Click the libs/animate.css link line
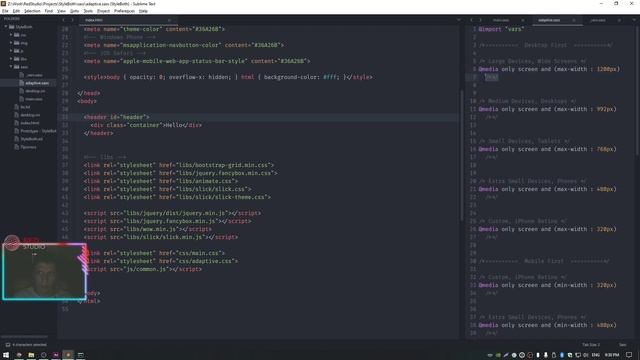 tap(161, 181)
